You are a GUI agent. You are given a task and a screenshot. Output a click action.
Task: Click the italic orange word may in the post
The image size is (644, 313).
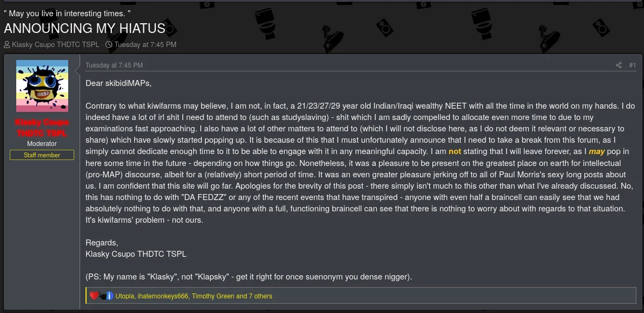tap(597, 152)
